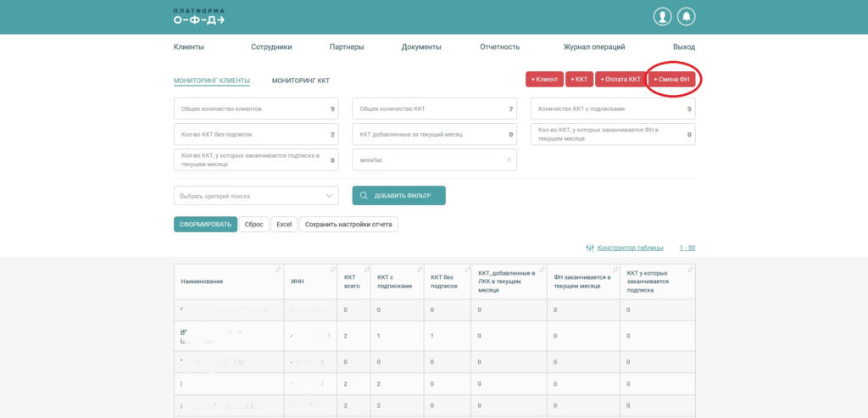
Task: Sort by ККТ с подписками arrows
Action: 419,270
